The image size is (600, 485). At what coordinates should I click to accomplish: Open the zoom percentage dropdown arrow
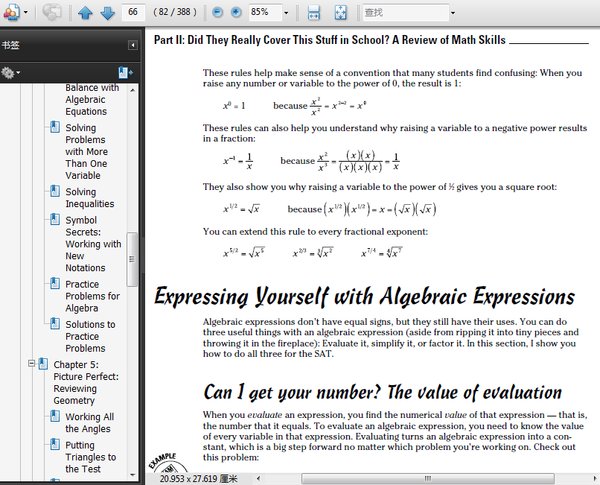(x=286, y=13)
